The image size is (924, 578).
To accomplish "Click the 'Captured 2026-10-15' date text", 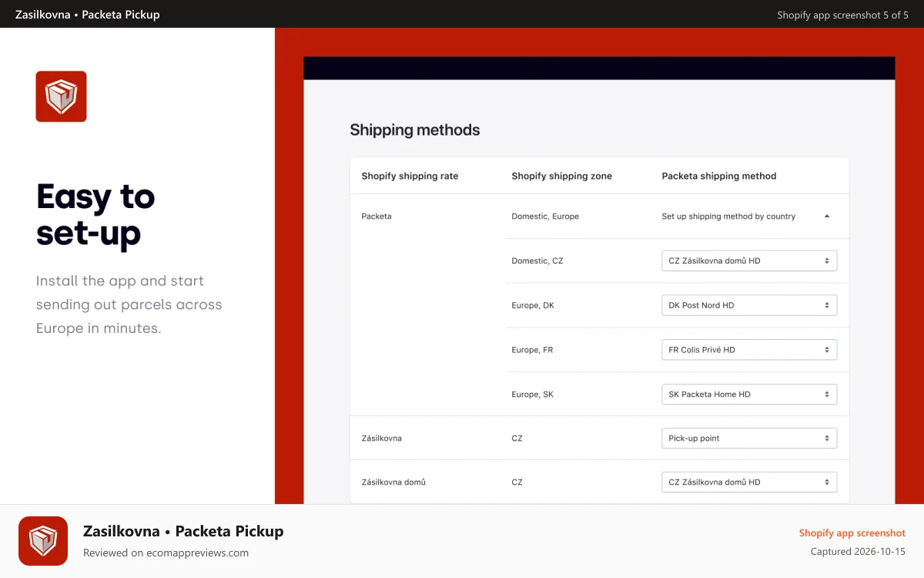I will click(x=858, y=552).
